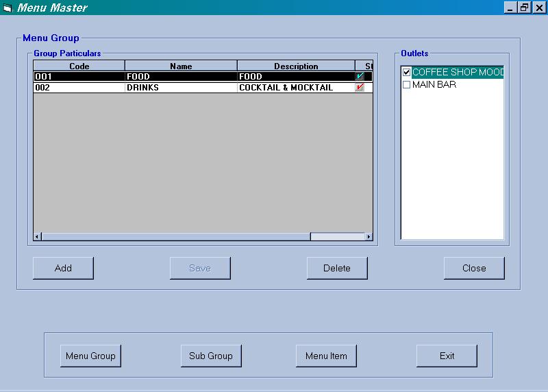Toggle the status checkmark in FOOD row
548x392 pixels.
point(359,76)
